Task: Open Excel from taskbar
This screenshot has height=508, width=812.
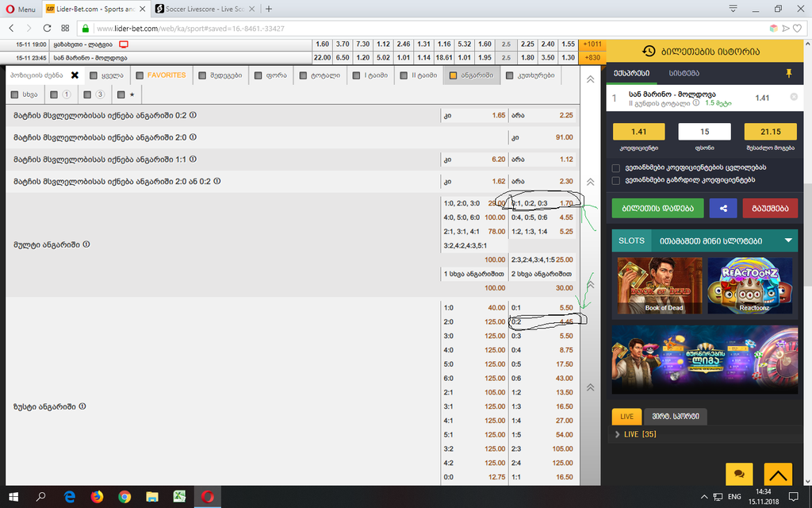Action: (x=179, y=497)
